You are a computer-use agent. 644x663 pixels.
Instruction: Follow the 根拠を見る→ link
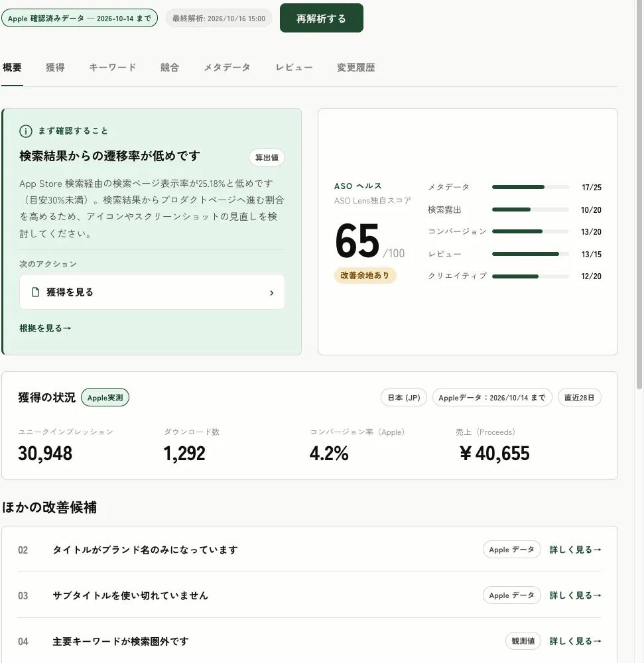pyautogui.click(x=45, y=328)
